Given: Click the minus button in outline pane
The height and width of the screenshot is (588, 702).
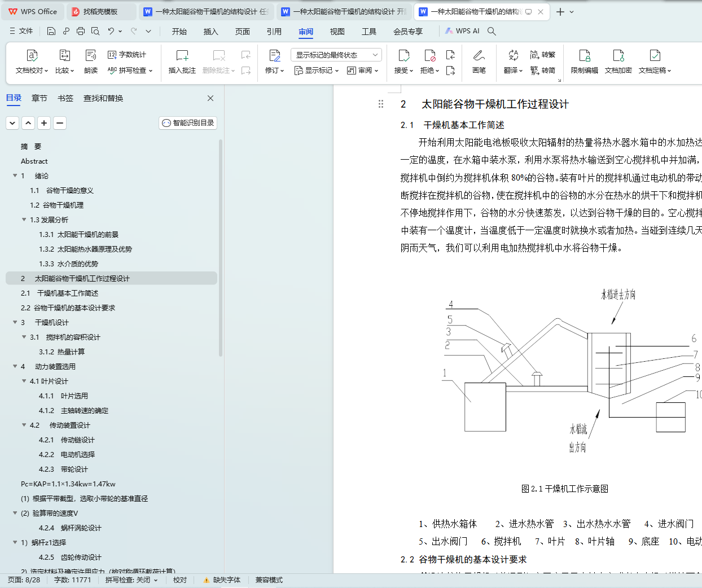Looking at the screenshot, I should point(60,123).
